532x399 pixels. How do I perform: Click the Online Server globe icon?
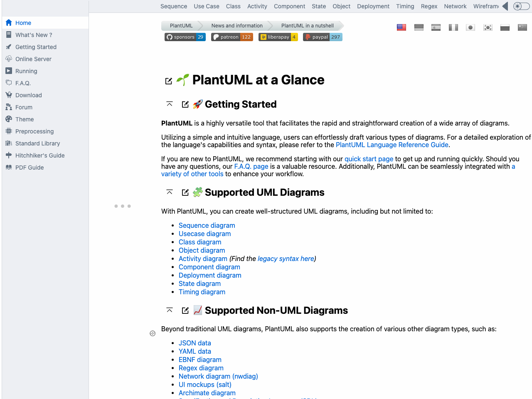click(9, 59)
